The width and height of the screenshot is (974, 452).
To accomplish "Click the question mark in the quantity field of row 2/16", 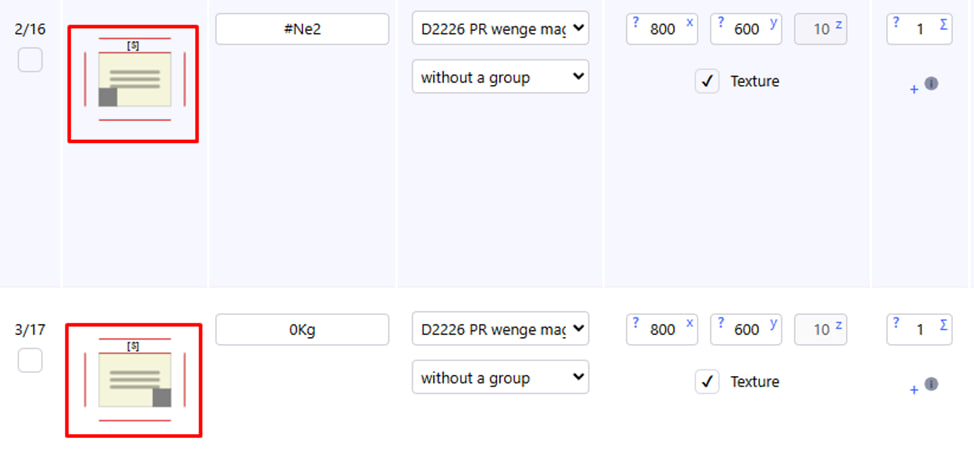I will pyautogui.click(x=895, y=22).
